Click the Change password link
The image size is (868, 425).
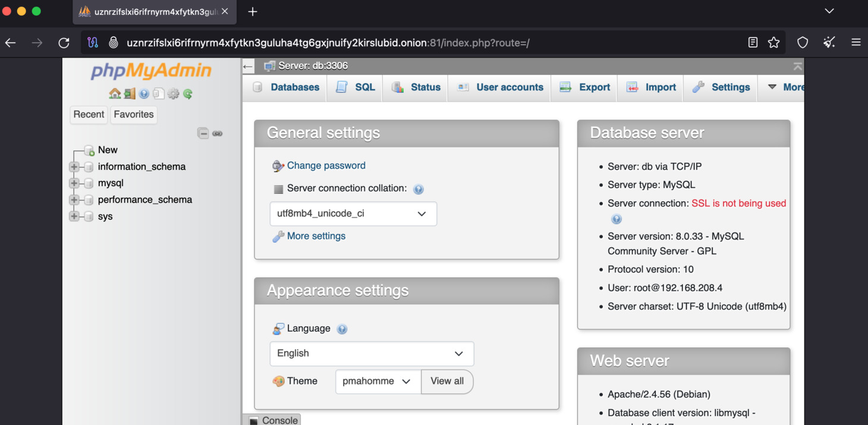click(x=326, y=166)
